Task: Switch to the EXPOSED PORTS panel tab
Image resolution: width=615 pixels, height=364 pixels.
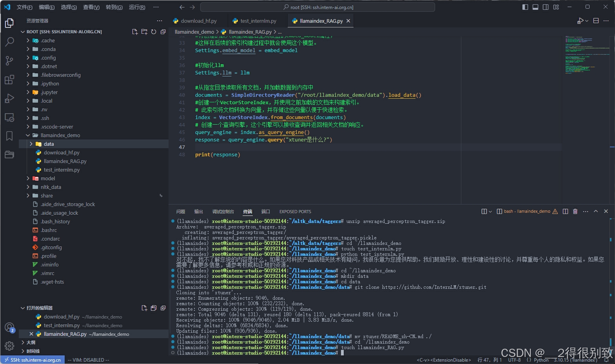Action: click(x=295, y=212)
